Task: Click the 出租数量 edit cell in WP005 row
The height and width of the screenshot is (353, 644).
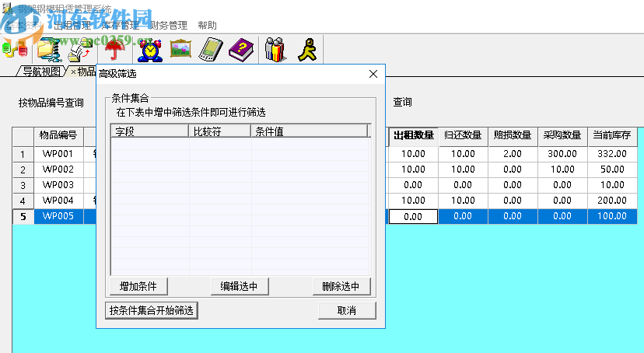Action: 413,216
